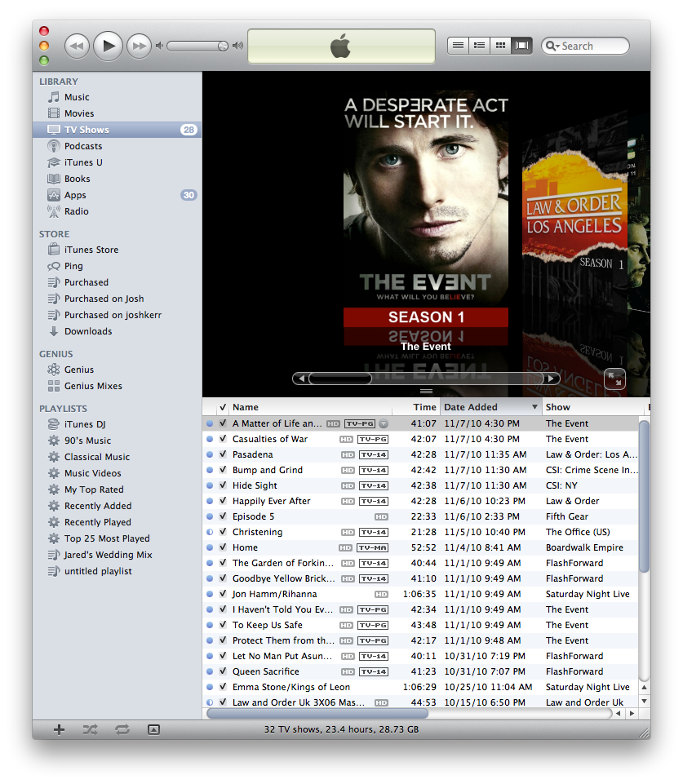Uncheck Casualties of War checkbox

coord(223,439)
